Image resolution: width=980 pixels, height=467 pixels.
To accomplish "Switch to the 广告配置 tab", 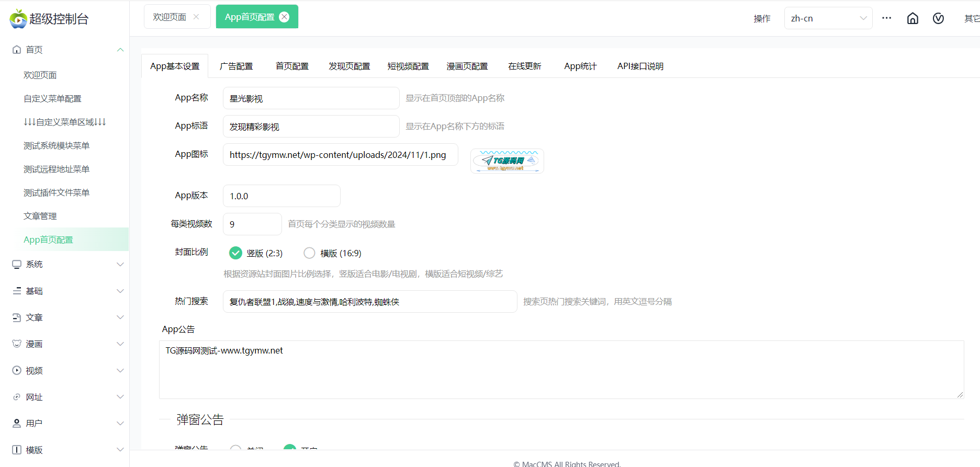I will [x=236, y=66].
